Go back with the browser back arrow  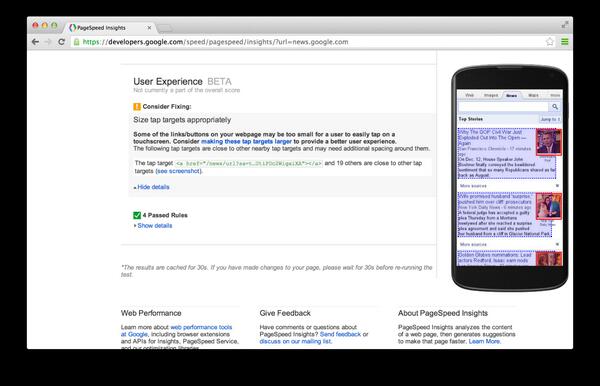click(36, 42)
